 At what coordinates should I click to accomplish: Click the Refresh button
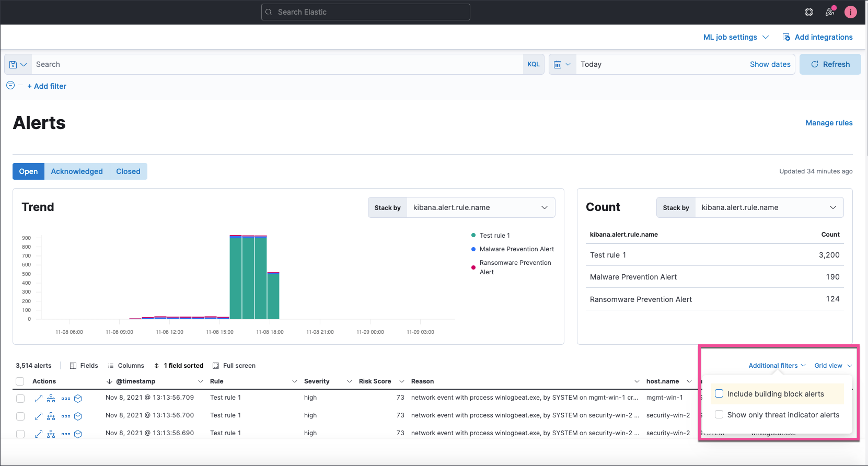pyautogui.click(x=830, y=64)
